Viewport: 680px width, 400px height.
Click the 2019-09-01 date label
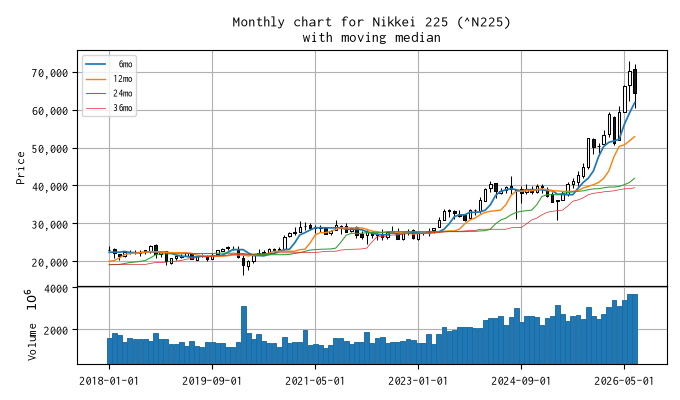[x=212, y=381]
